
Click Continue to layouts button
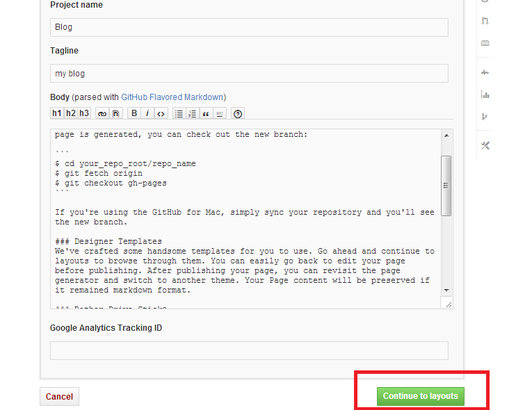coord(420,396)
